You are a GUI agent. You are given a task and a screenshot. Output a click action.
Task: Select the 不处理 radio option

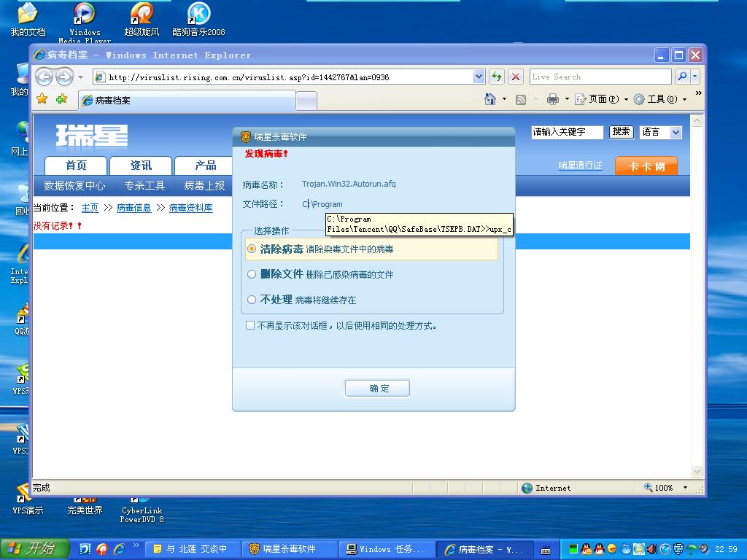(252, 300)
